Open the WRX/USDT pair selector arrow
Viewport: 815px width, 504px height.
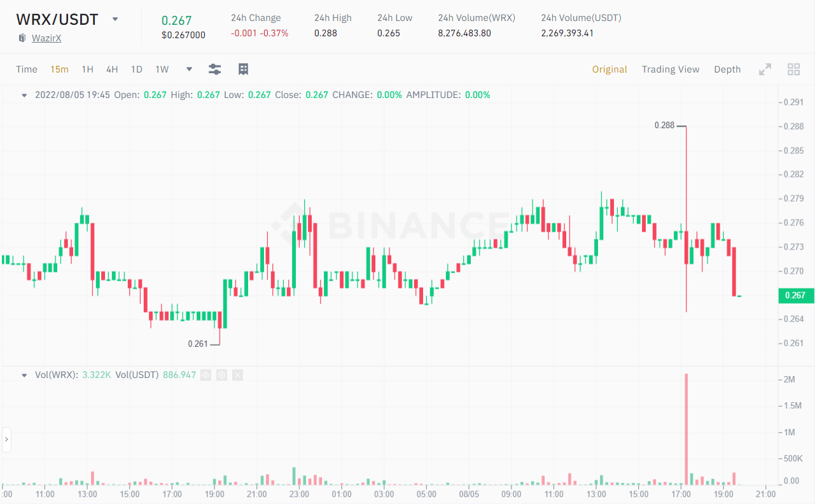[115, 19]
